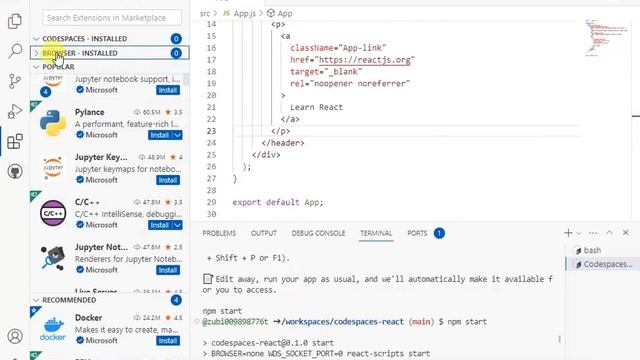The image size is (640, 360).
Task: Install the Jupyter Keymap extension
Action: click(x=168, y=180)
